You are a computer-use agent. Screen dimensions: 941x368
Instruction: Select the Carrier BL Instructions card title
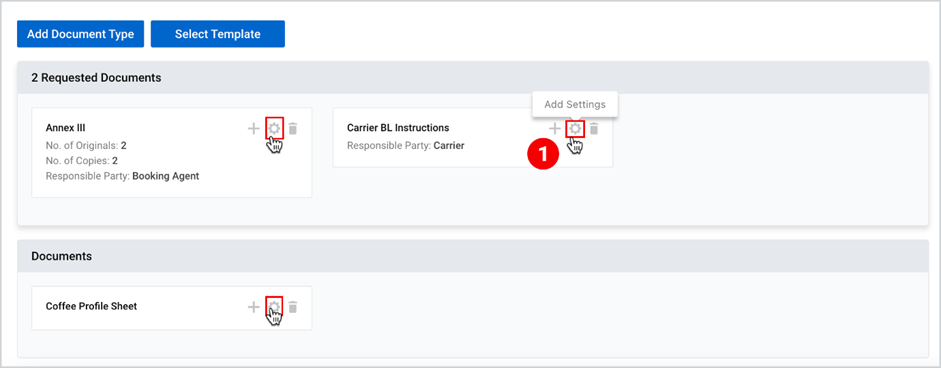[x=398, y=128]
